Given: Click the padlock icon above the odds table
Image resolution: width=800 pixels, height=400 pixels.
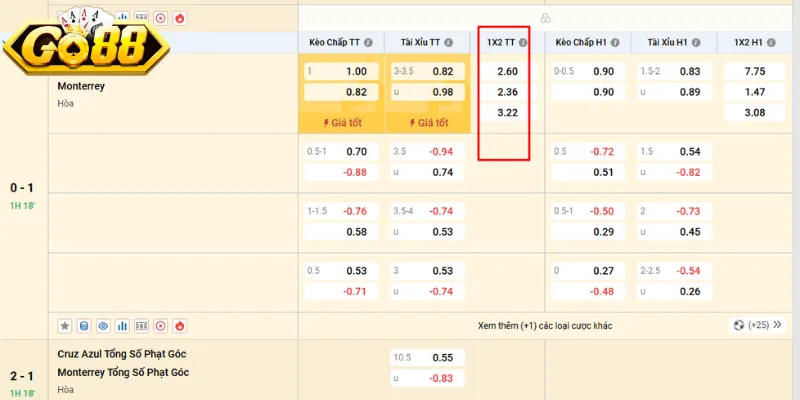Looking at the screenshot, I should coord(545,18).
